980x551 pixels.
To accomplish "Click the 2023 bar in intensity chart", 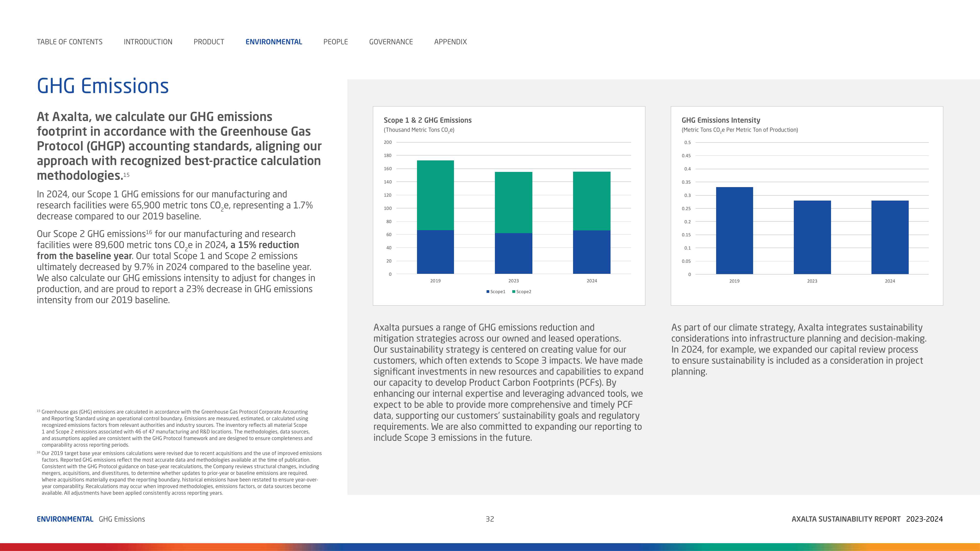I will (812, 237).
